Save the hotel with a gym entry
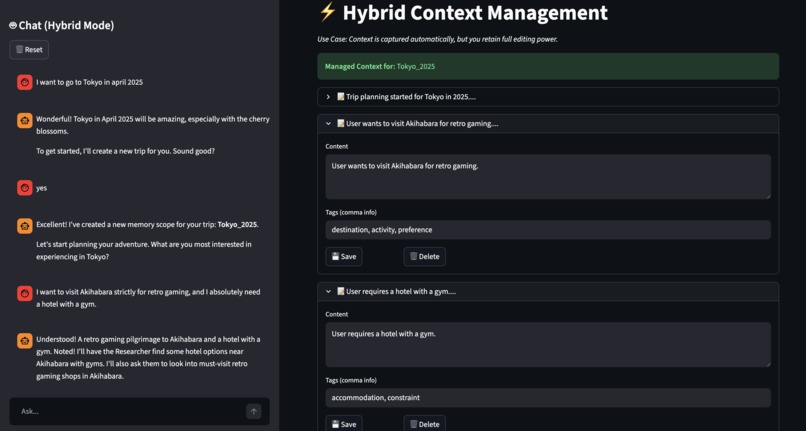This screenshot has height=431, width=806. point(344,424)
